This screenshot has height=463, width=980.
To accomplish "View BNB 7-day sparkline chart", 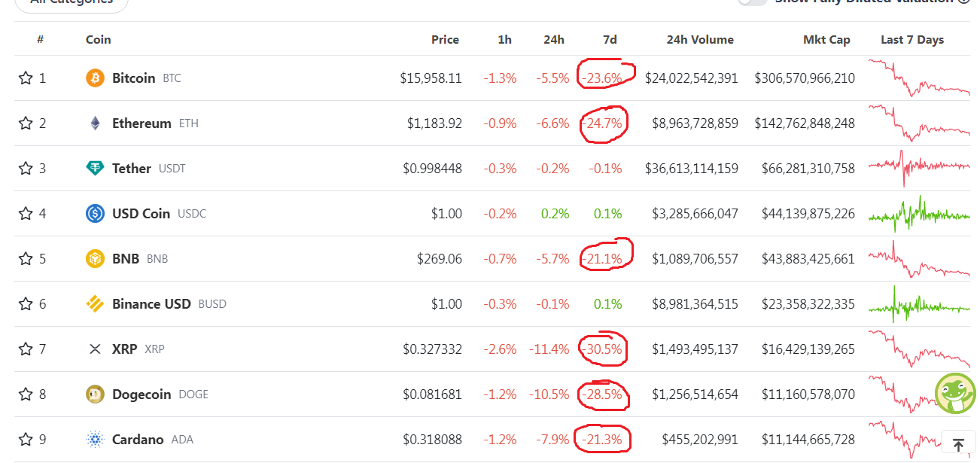I will [x=919, y=259].
